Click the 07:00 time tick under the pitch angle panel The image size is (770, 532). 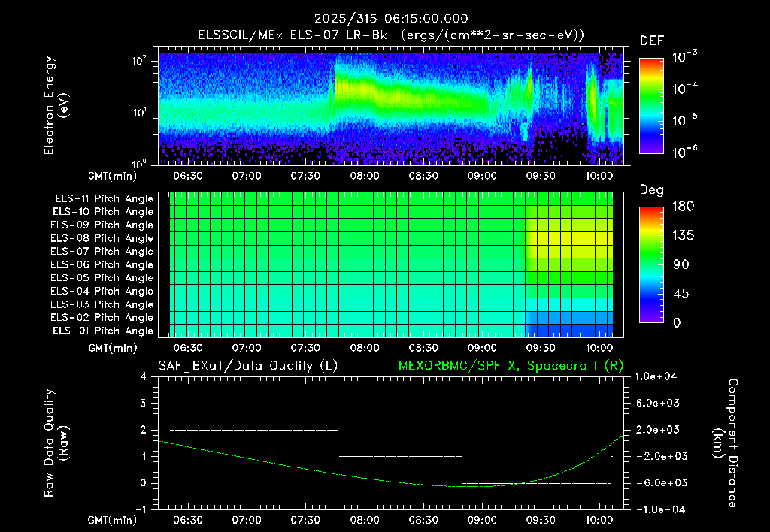tap(247, 349)
